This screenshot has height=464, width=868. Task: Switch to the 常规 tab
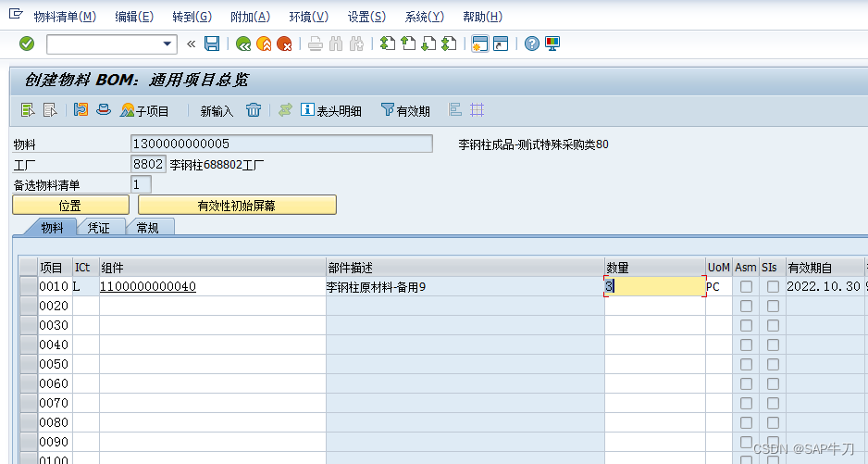coord(147,227)
